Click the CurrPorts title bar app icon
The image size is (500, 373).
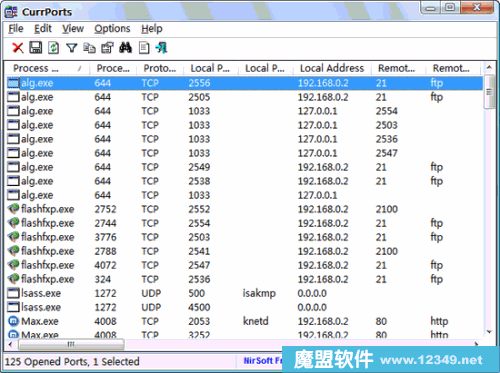tap(11, 12)
